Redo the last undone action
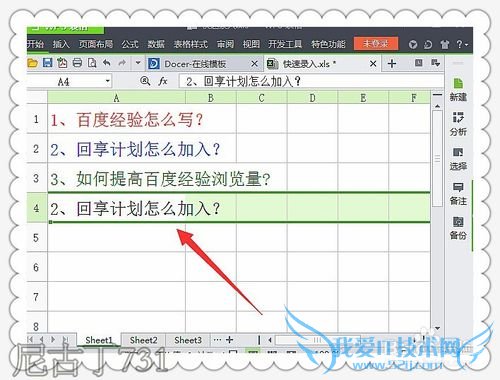The image size is (500, 380). click(x=122, y=63)
